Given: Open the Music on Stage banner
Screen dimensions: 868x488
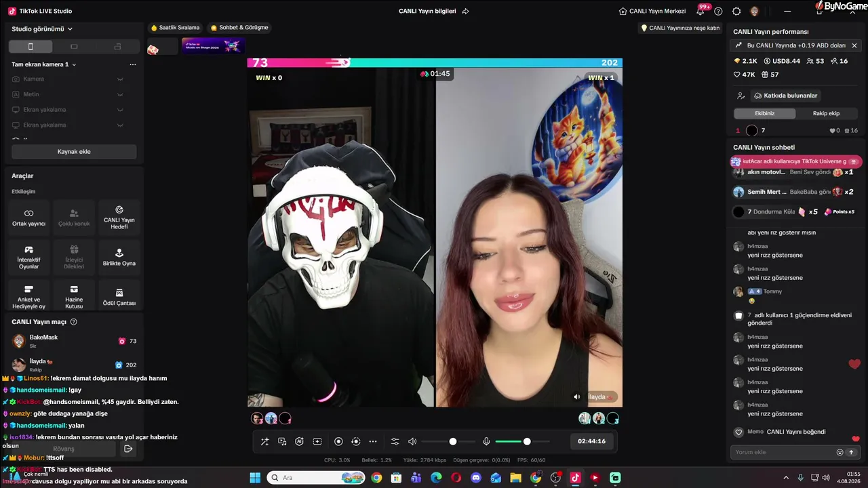Looking at the screenshot, I should (213, 46).
